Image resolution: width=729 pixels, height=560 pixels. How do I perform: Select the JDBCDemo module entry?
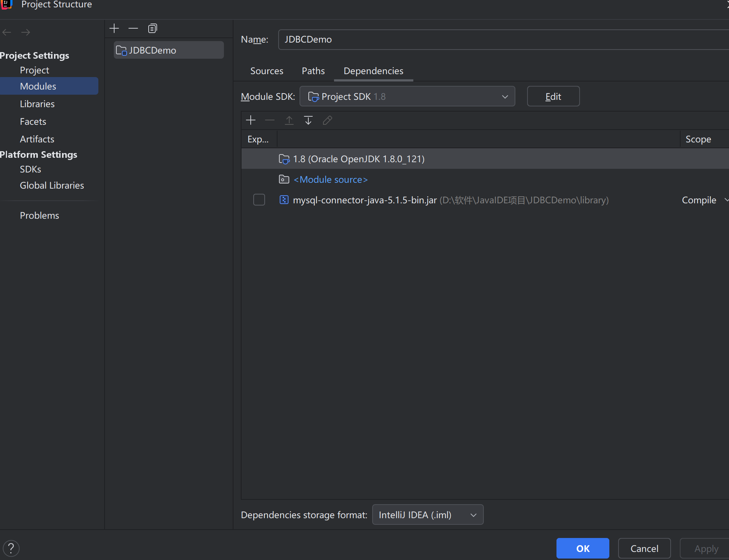point(168,50)
